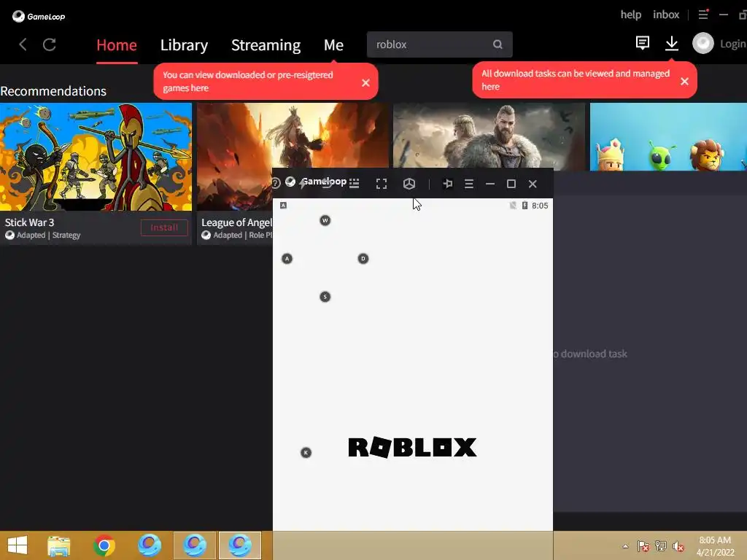Go back with the left arrow
Viewport: 747px width, 560px height.
tap(23, 44)
